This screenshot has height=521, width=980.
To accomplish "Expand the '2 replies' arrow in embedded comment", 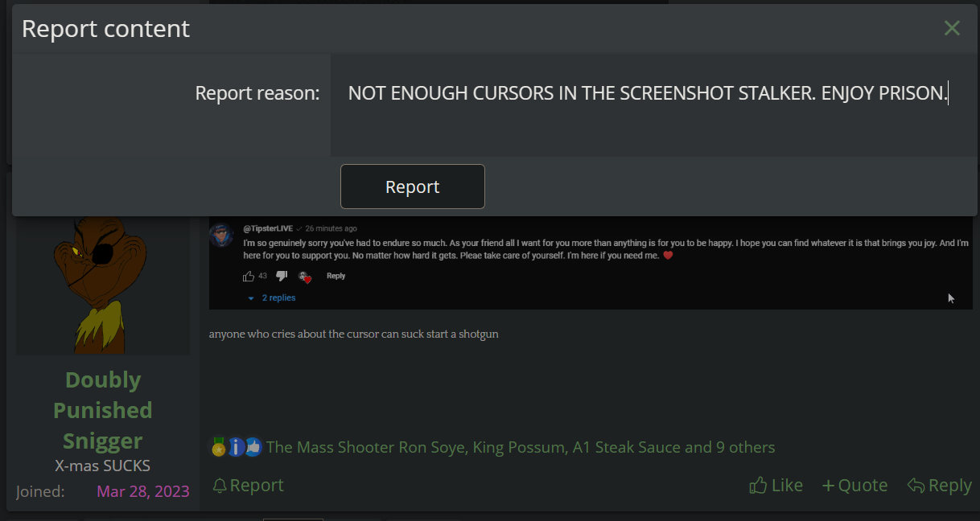I will [x=252, y=298].
